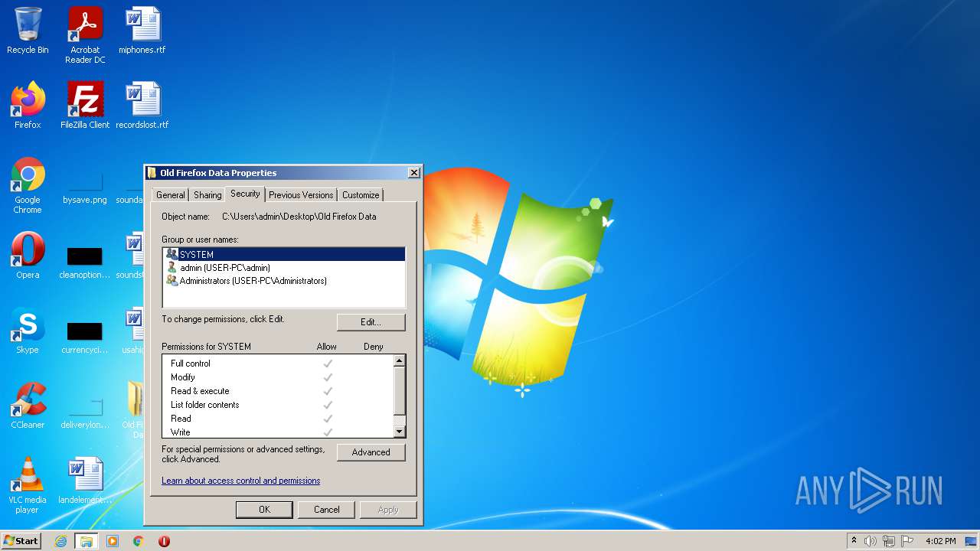The image size is (980, 551).
Task: Click the Write permission row
Action: pos(278,432)
